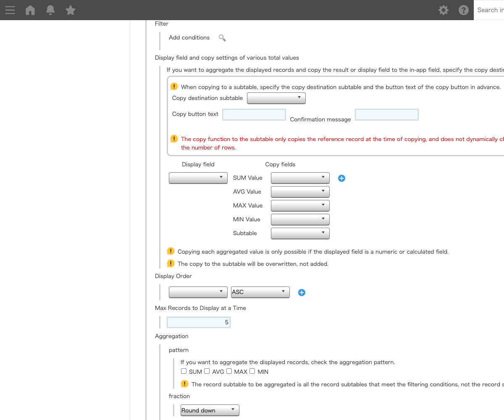Viewport: 504px width, 420px height.
Task: Enable the SUM aggregation checkbox
Action: [x=184, y=371]
